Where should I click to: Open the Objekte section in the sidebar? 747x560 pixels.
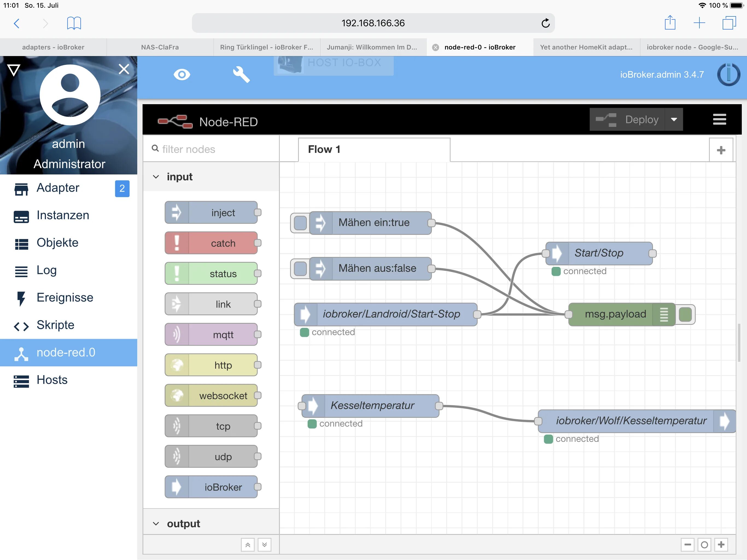(57, 243)
